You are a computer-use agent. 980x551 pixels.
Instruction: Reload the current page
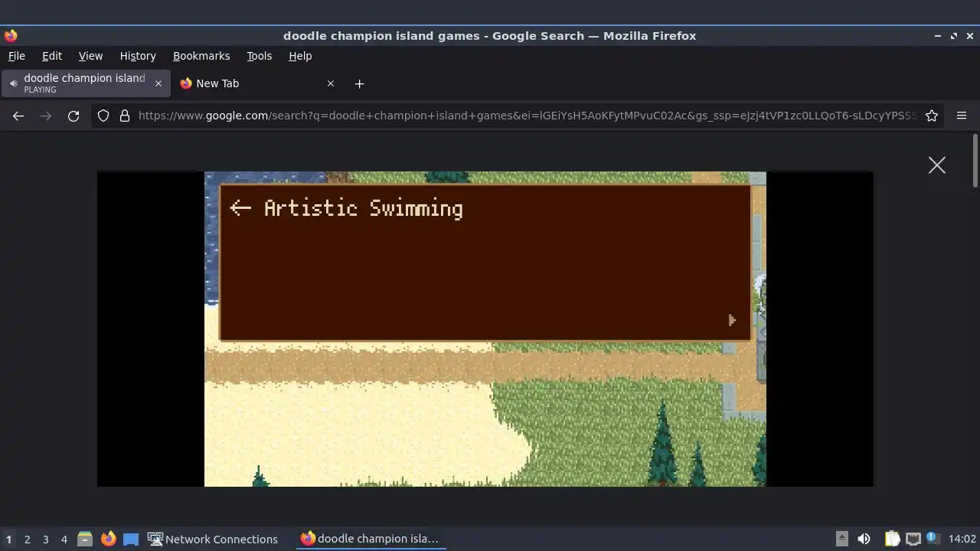(73, 116)
